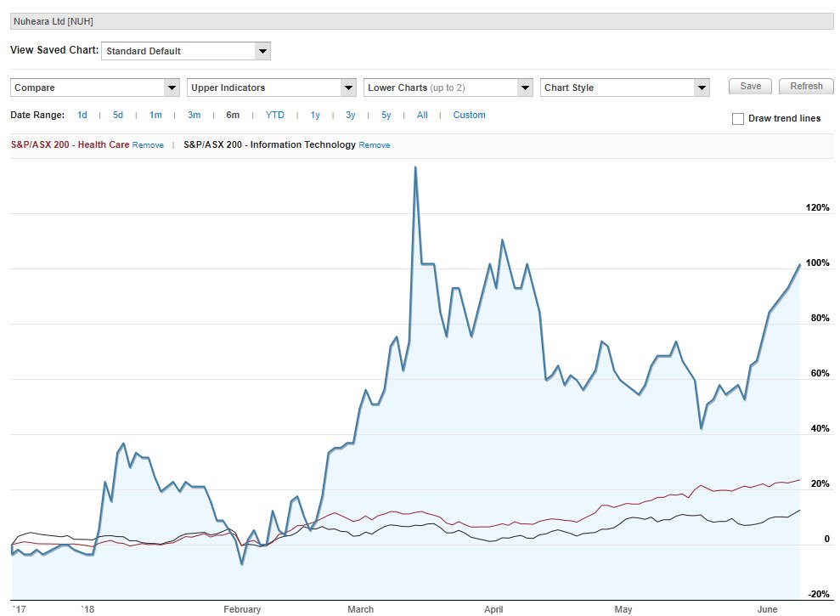The image size is (840, 616).
Task: Select the 3m date range
Action: click(194, 115)
